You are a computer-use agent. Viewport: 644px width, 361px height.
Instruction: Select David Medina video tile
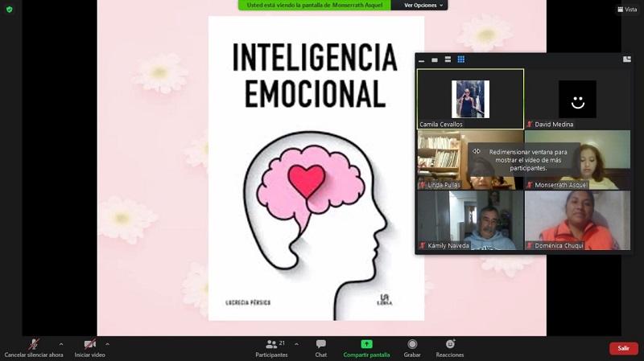click(577, 99)
